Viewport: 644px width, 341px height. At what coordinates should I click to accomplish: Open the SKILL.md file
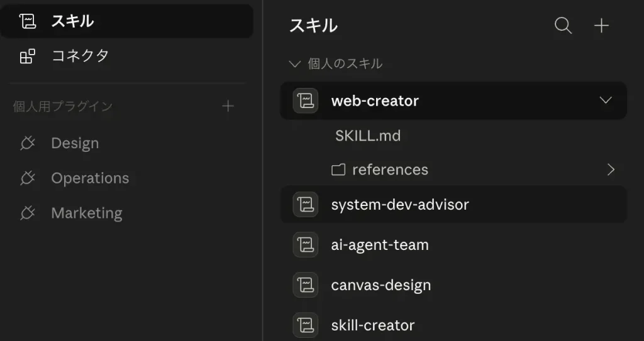click(x=368, y=136)
